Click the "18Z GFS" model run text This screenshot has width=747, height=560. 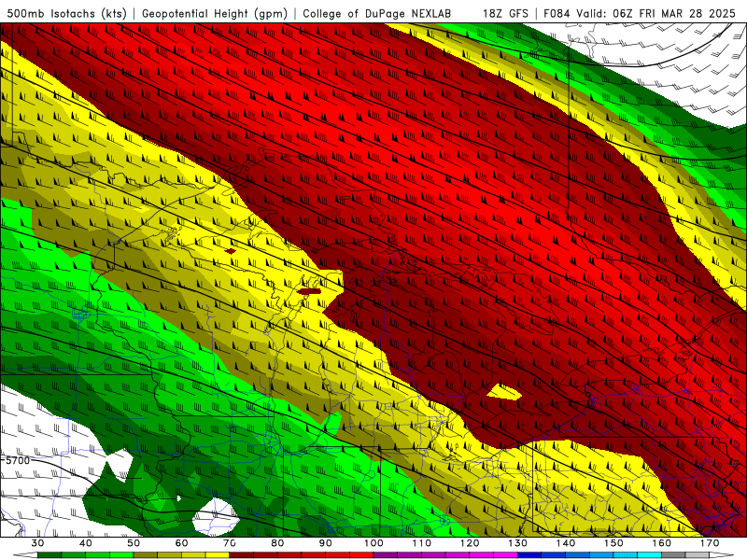[505, 13]
